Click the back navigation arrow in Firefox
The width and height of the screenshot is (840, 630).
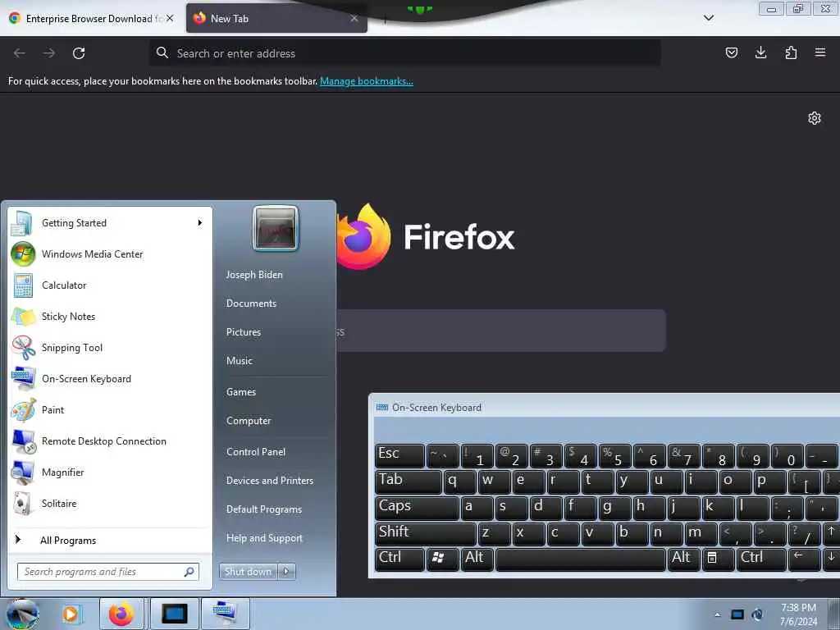(x=20, y=53)
